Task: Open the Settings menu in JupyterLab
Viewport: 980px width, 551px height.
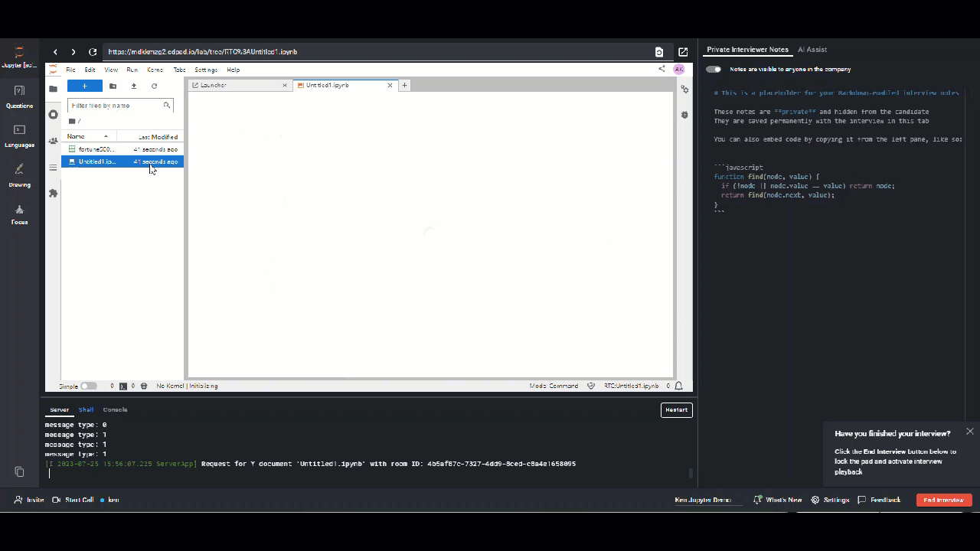Action: pyautogui.click(x=206, y=70)
